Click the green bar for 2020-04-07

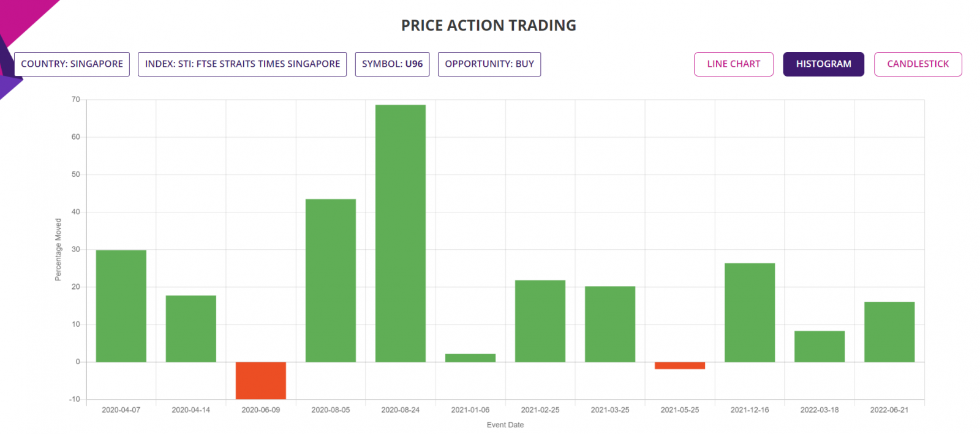tap(121, 306)
